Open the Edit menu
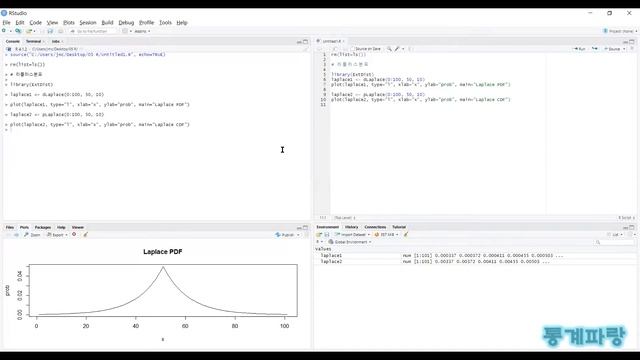 (20, 22)
